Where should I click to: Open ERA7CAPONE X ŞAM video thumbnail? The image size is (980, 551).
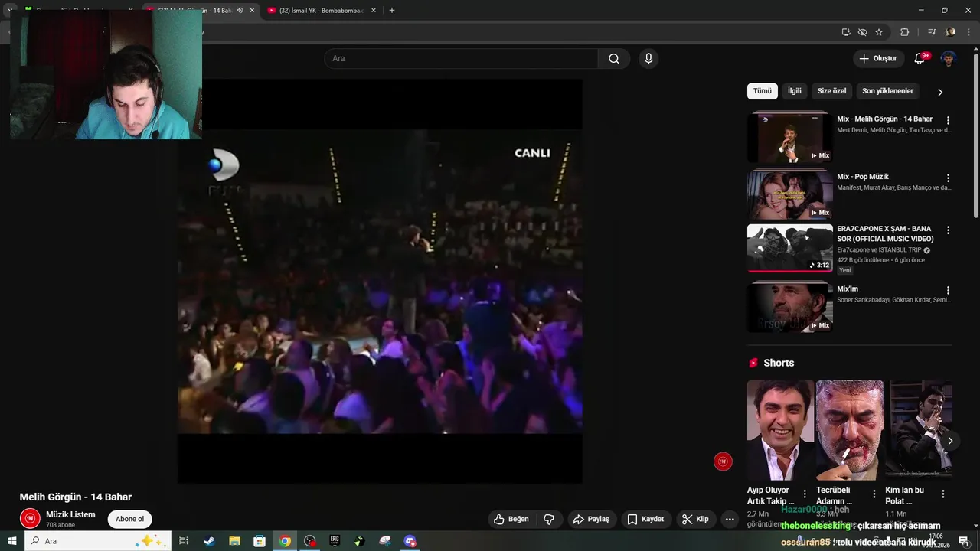coord(790,248)
